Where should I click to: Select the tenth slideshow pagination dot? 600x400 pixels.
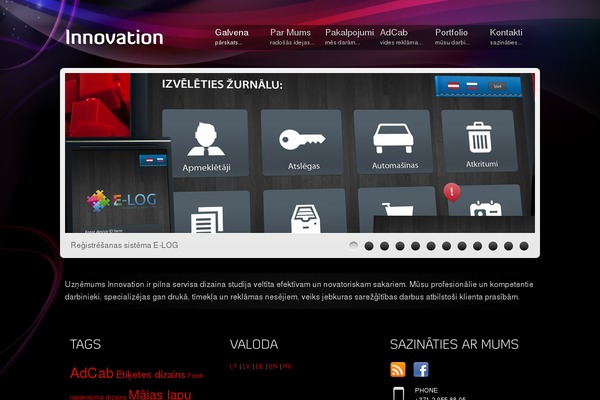[493, 246]
